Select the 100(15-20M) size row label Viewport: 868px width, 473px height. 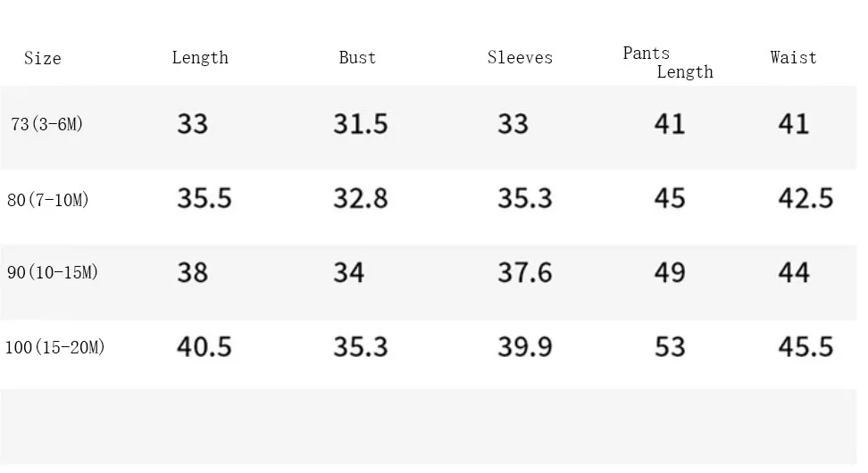54,347
